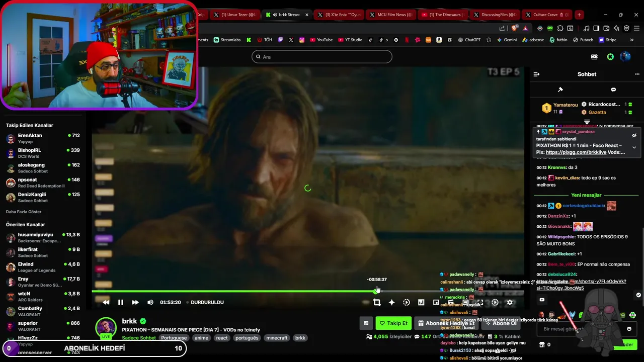644x362 pixels.
Task: Open Eray recommended channel
Action: click(43, 282)
